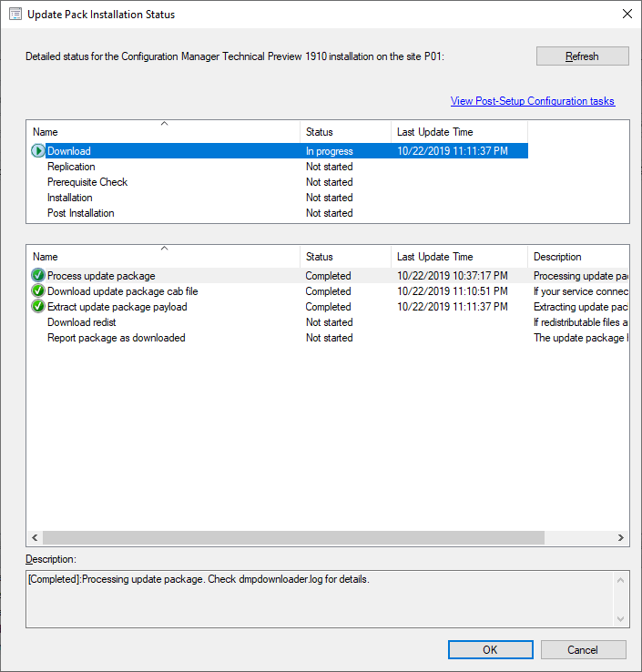Click the horizontal scrollbar right arrow
This screenshot has height=672, width=642.
(x=620, y=538)
